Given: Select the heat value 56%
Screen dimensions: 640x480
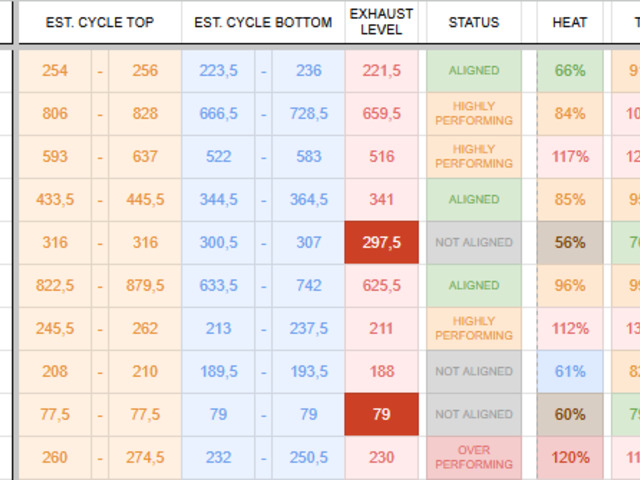Looking at the screenshot, I should [570, 243].
